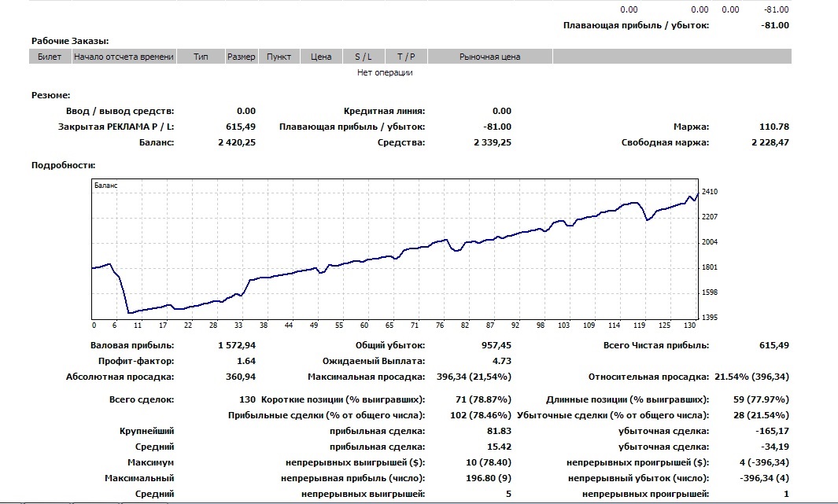Click largest profit trade value 81.83
The image size is (838, 504).
pyautogui.click(x=499, y=432)
